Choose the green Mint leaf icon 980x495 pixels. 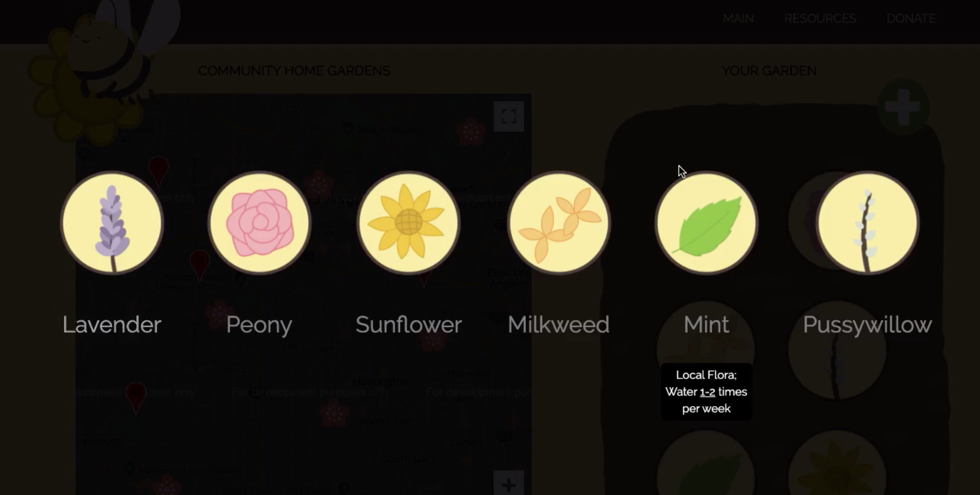[x=706, y=223]
